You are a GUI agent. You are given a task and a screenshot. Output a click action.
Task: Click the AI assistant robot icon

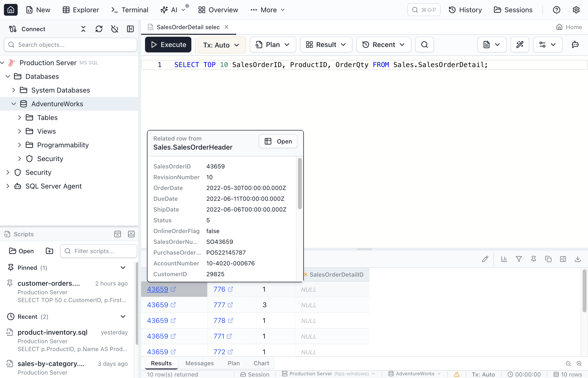575,45
